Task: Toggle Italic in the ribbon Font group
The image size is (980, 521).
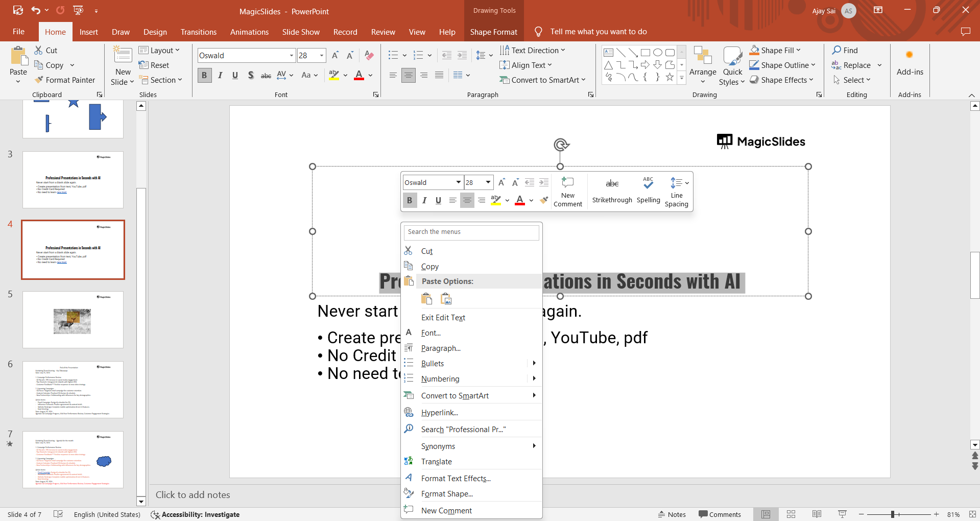Action: click(220, 76)
